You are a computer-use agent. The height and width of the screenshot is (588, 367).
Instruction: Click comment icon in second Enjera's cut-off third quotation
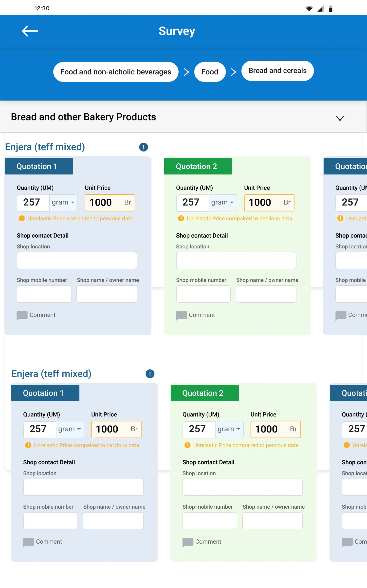point(347,542)
